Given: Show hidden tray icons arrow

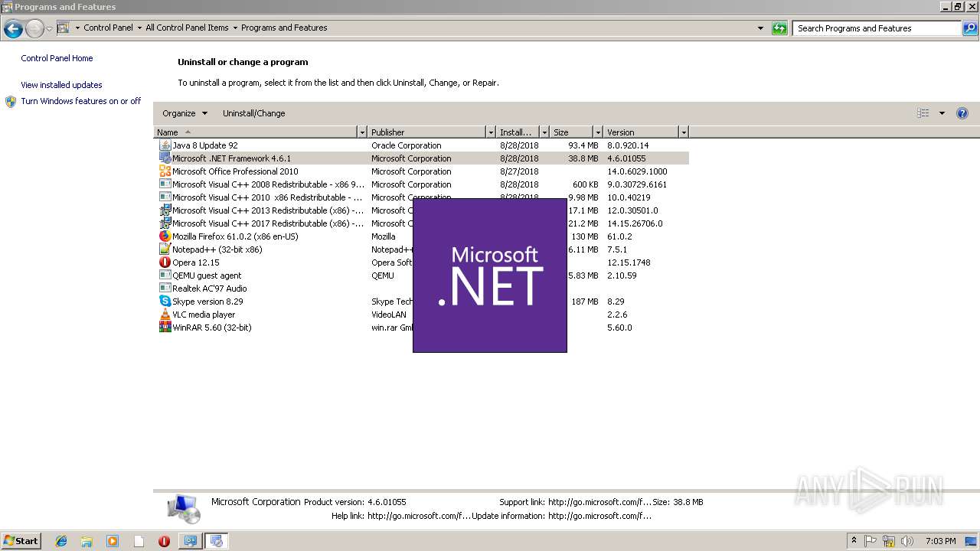Looking at the screenshot, I should pyautogui.click(x=854, y=541).
